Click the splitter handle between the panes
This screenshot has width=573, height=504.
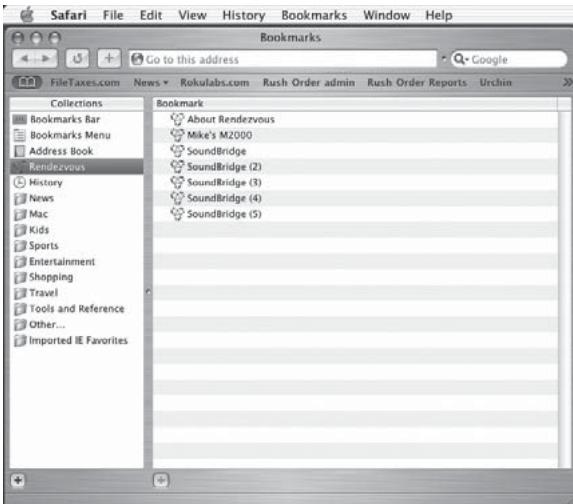[148, 292]
